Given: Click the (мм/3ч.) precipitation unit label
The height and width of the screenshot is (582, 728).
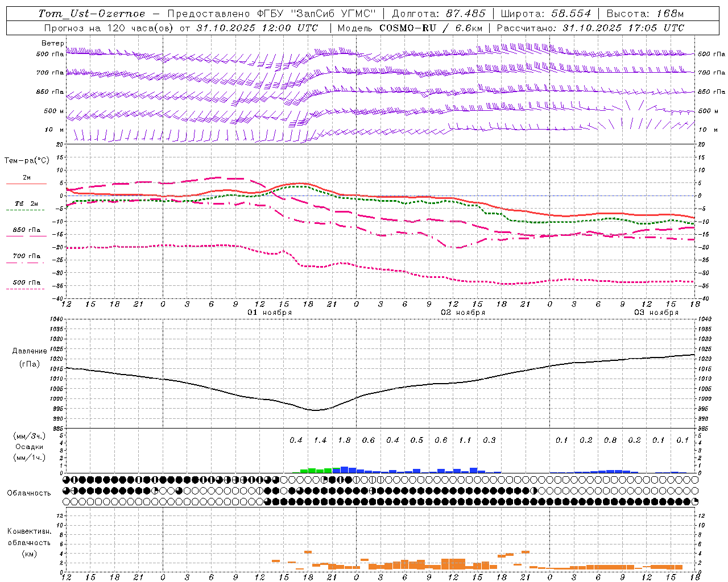Looking at the screenshot, I should 30,436.
